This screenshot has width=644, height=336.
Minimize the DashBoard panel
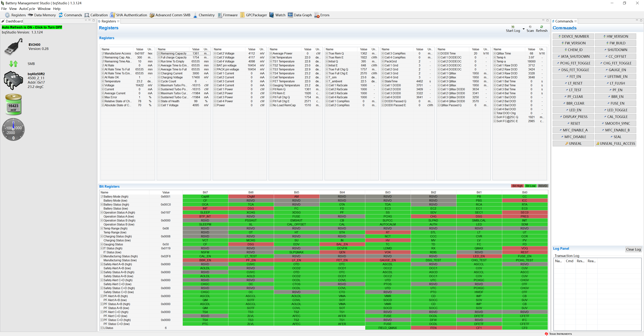(89, 20)
